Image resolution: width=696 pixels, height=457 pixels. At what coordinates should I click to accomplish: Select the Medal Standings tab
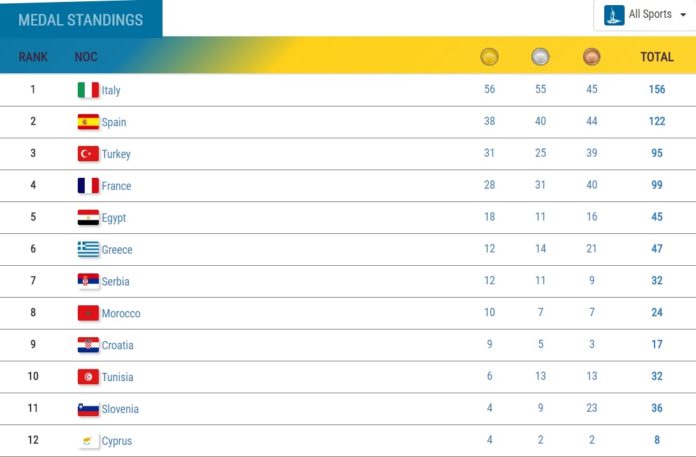tap(80, 19)
